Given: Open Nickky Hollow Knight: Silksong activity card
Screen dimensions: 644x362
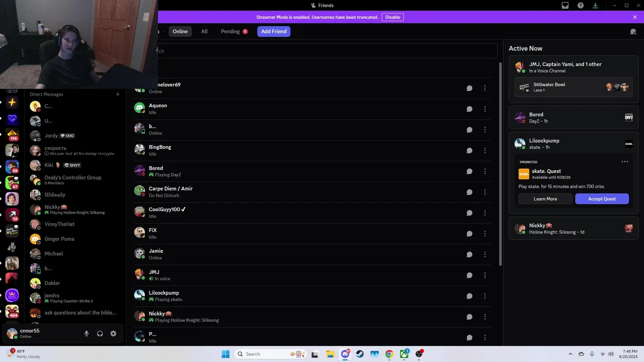Looking at the screenshot, I should [x=574, y=229].
